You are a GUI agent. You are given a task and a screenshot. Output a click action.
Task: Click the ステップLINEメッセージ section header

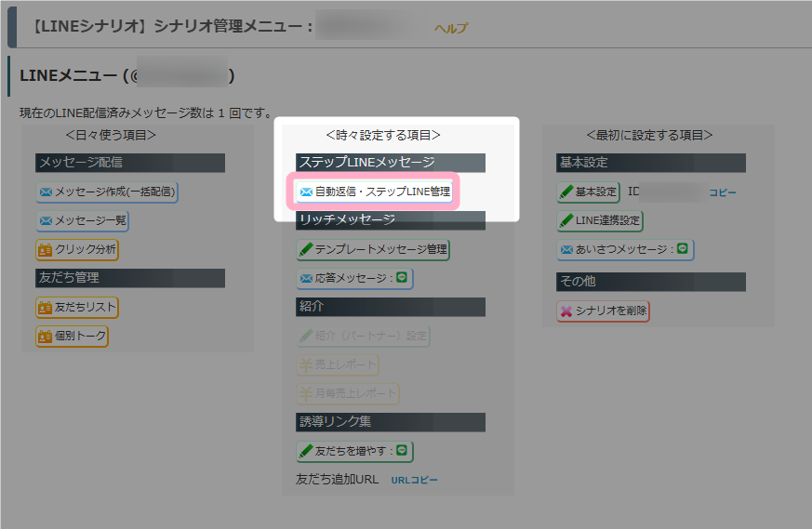click(391, 163)
